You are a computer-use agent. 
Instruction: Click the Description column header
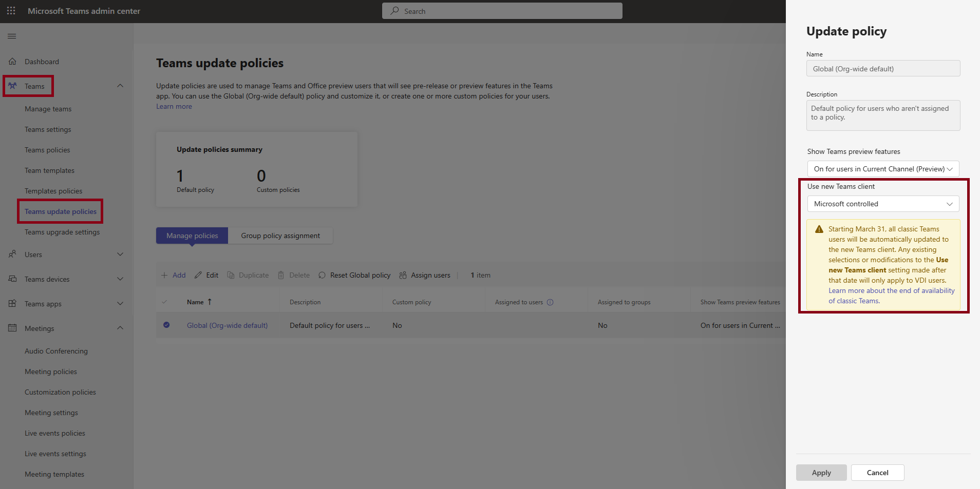click(305, 302)
